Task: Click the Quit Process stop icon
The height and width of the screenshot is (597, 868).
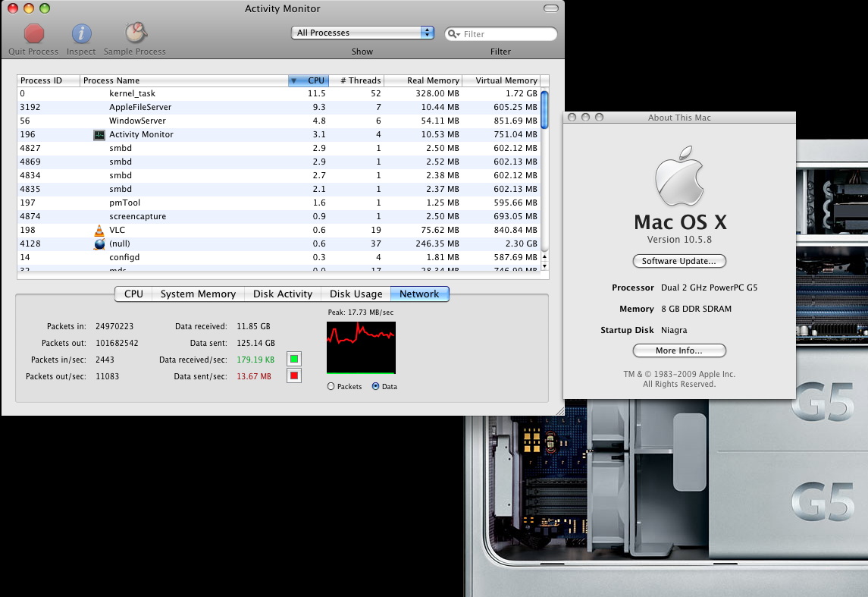Action: pos(33,33)
